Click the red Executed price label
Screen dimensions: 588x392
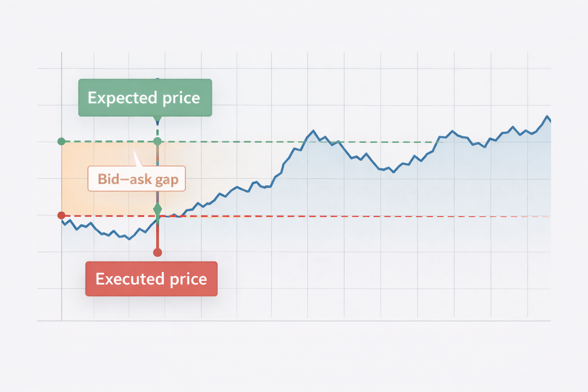pyautogui.click(x=151, y=279)
